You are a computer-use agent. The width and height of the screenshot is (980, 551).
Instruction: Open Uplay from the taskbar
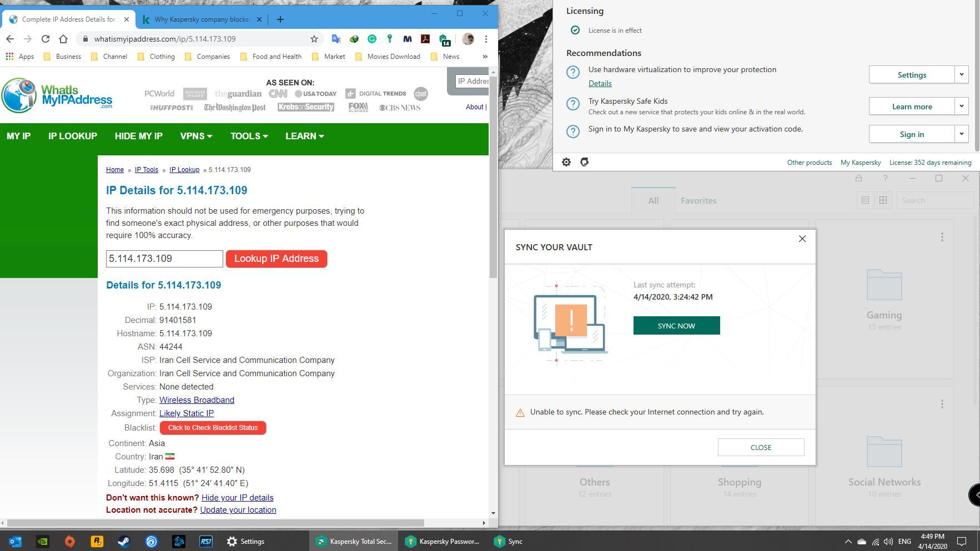click(151, 542)
